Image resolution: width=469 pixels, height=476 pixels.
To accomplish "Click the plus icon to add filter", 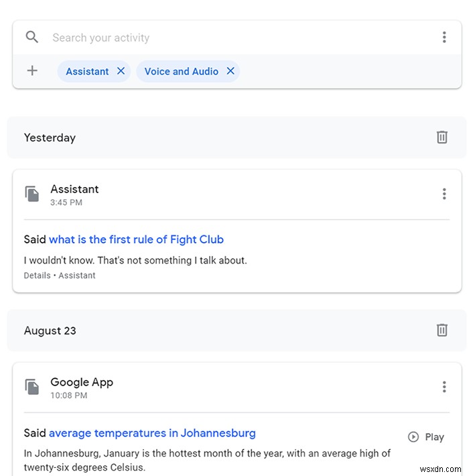I will click(x=32, y=71).
